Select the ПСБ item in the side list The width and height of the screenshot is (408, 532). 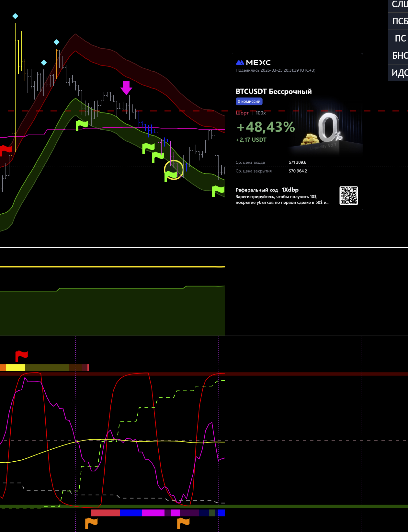coord(399,21)
